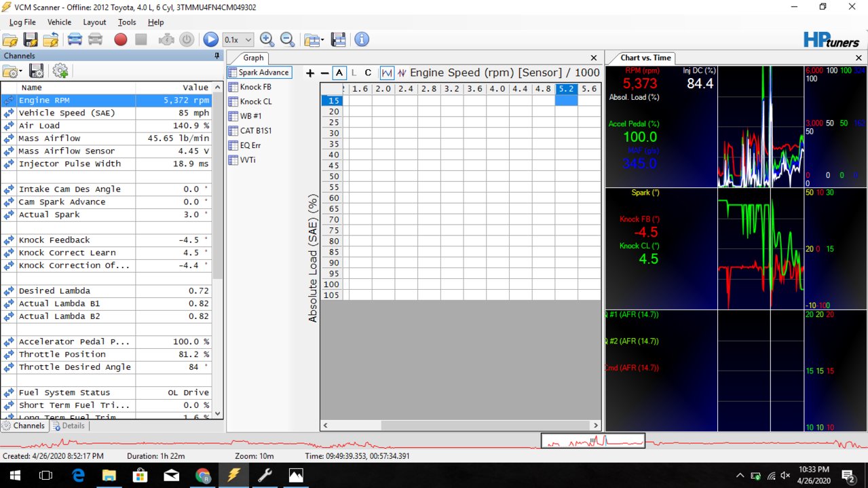Toggle the L mode in graph toolbar
Screen dimensions: 868x488
click(x=354, y=73)
